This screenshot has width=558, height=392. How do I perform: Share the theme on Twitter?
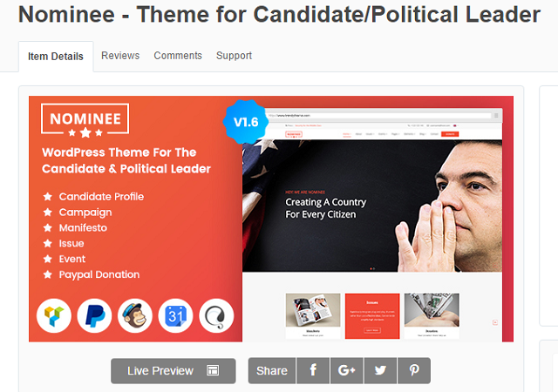[380, 370]
